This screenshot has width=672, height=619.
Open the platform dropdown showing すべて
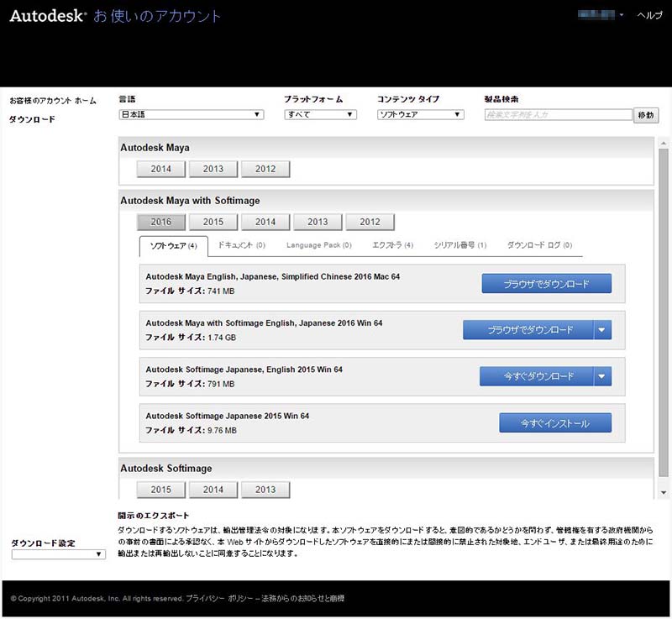[x=320, y=114]
